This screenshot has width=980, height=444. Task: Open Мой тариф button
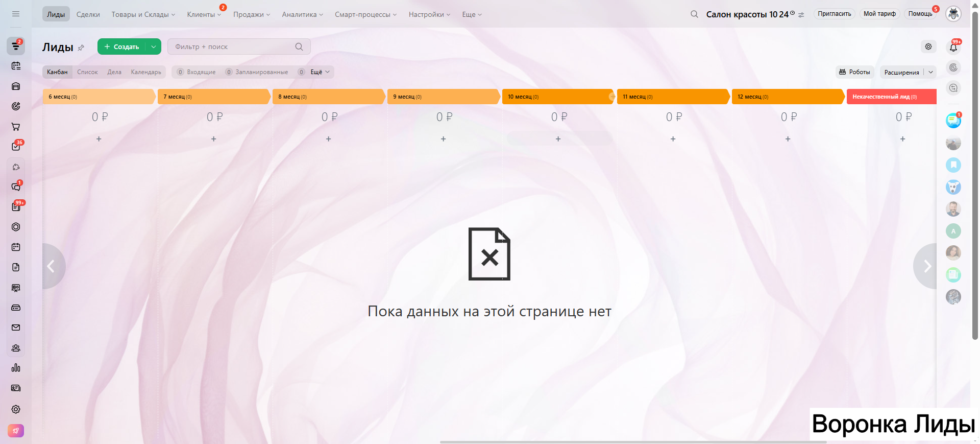879,14
